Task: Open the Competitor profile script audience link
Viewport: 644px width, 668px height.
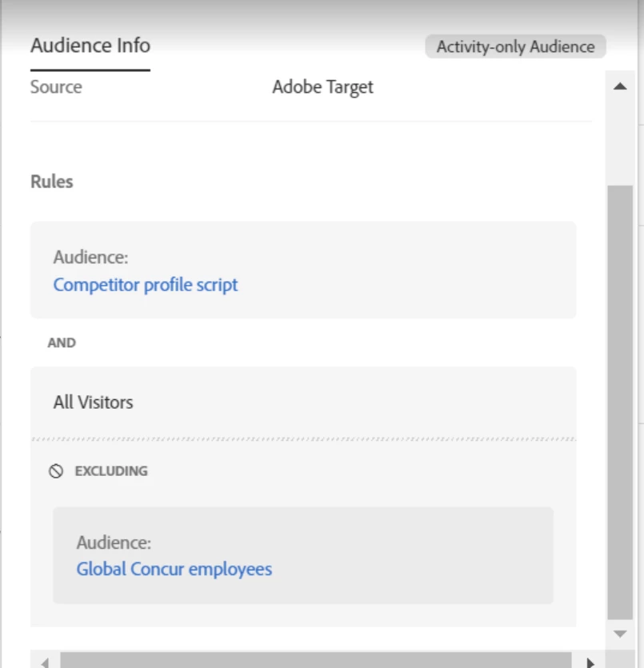Action: coord(146,285)
